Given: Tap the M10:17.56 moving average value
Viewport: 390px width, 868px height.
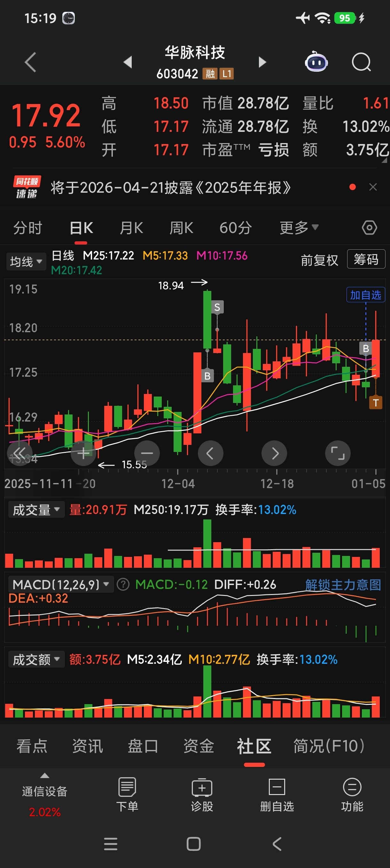Looking at the screenshot, I should coord(222,255).
